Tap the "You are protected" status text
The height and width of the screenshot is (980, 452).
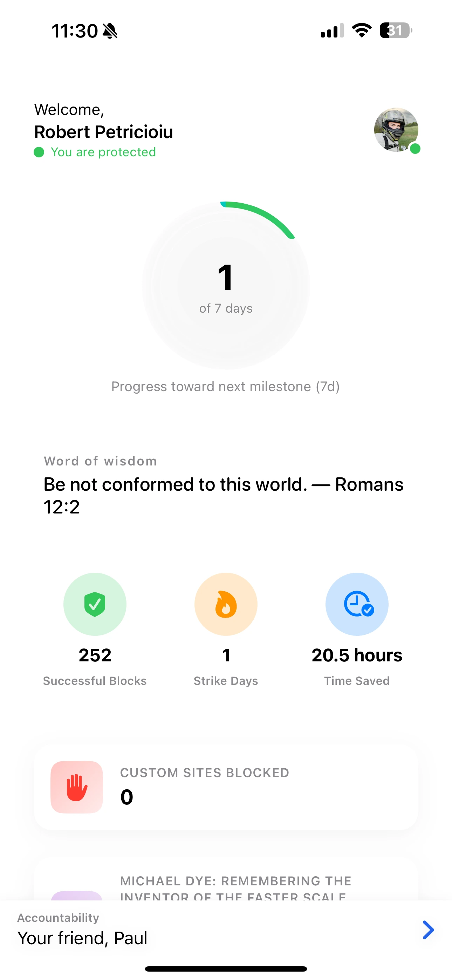(103, 152)
